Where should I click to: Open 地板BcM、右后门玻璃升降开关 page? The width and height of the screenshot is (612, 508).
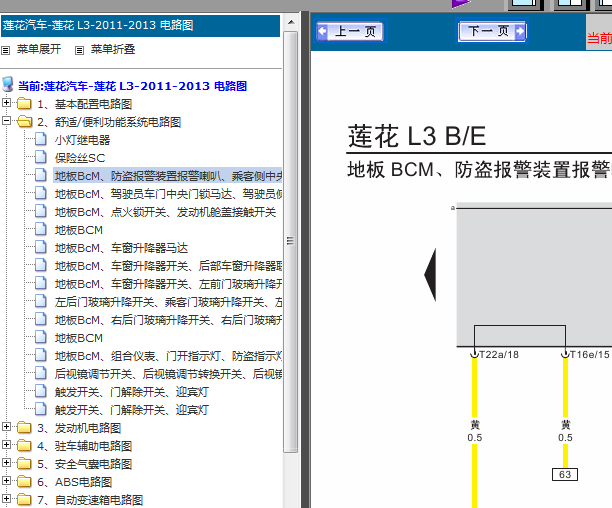pos(168,320)
